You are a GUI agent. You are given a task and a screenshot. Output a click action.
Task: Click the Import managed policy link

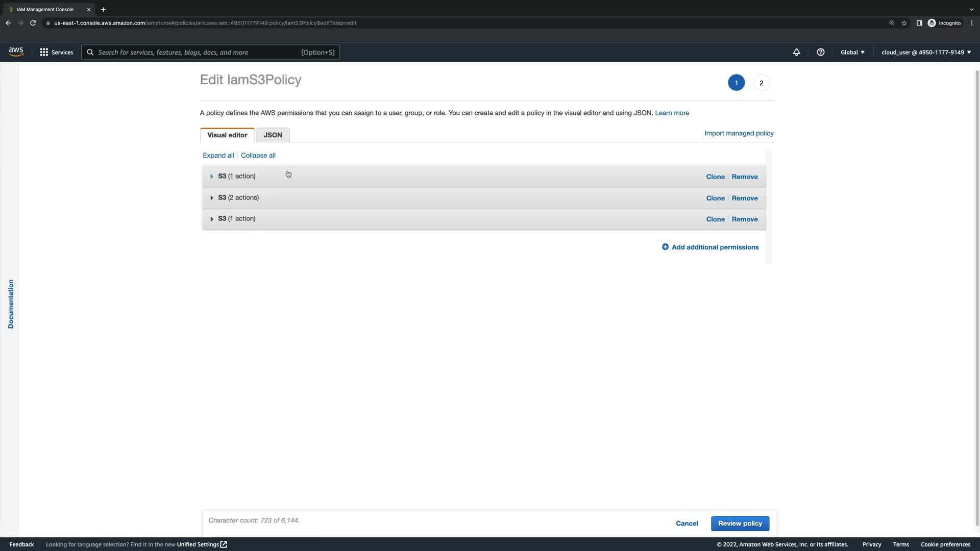[739, 133]
